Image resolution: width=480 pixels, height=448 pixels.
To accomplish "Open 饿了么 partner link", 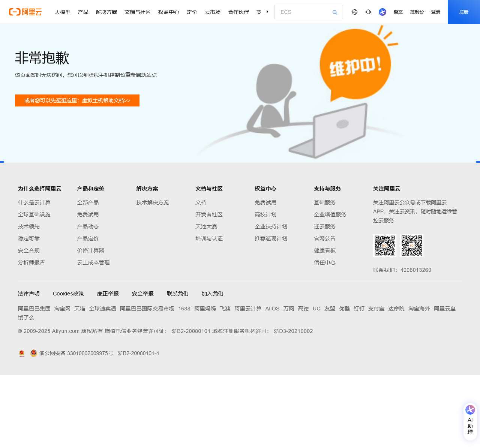I will point(26,318).
